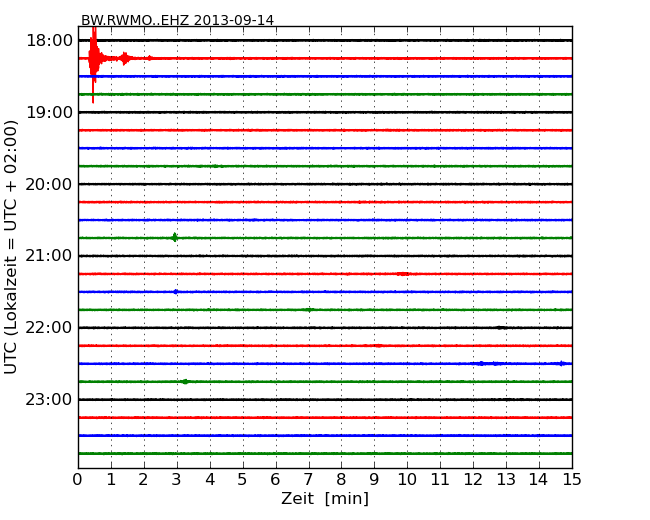Screen dimensions: 650x520
Task: Click the green signal blip near minute 3 before 21:00
Action: (x=175, y=238)
